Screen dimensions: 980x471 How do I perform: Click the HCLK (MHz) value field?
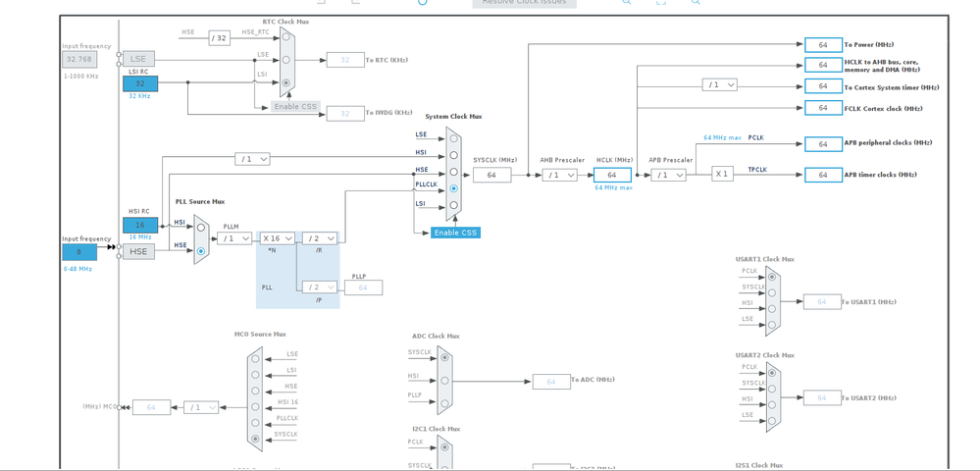(612, 175)
